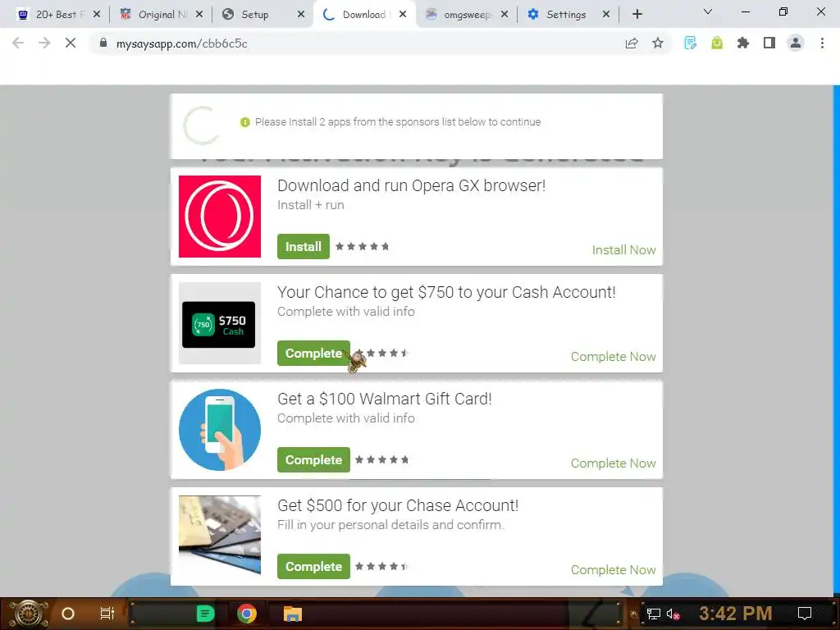Viewport: 840px width, 630px height.
Task: Click the $500 Chase Account title
Action: point(398,505)
